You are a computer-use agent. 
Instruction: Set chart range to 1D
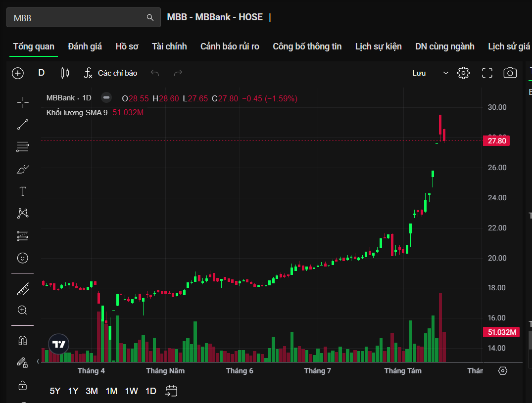point(150,391)
